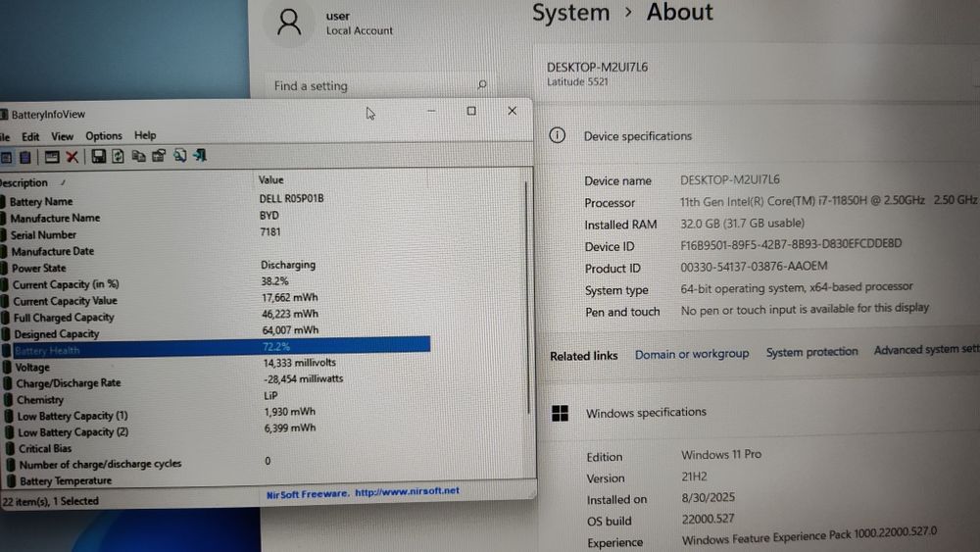
Task: Open the Properties toolbar icon
Action: (x=159, y=155)
